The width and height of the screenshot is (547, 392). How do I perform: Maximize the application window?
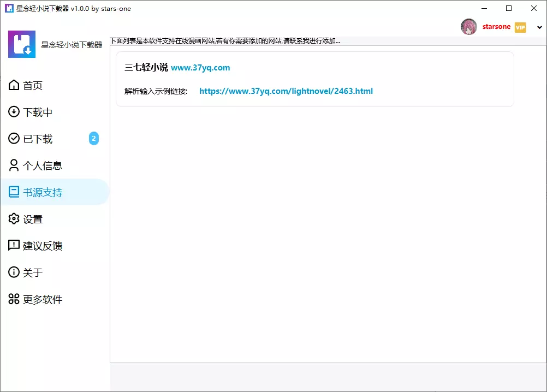(x=509, y=8)
